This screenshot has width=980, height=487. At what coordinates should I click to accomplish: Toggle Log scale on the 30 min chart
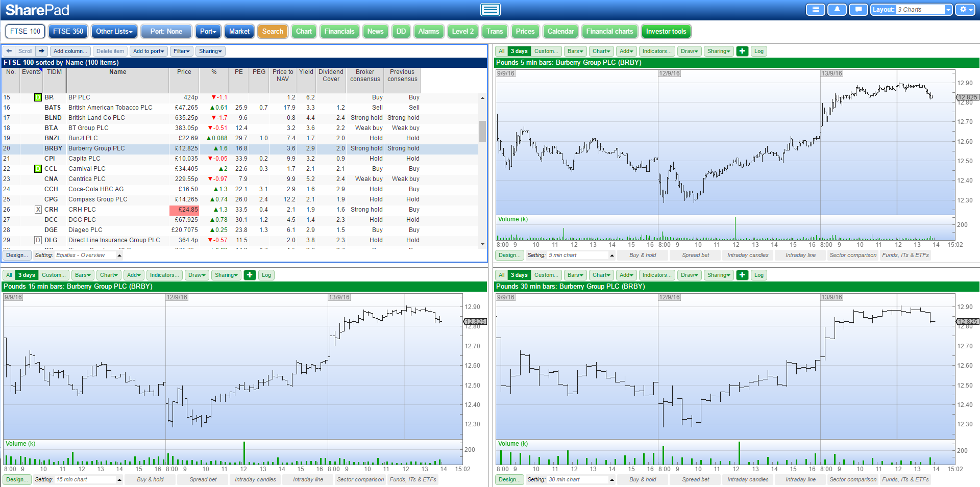click(759, 275)
